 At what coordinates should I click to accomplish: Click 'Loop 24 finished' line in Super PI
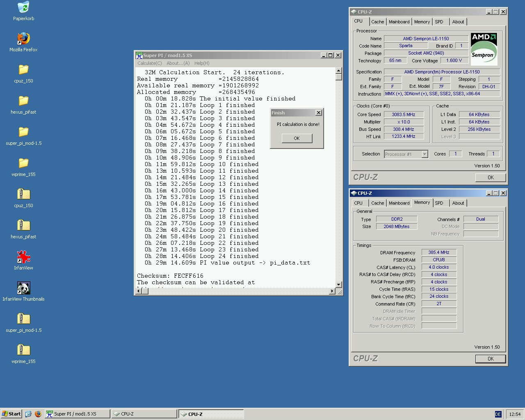pos(201,256)
